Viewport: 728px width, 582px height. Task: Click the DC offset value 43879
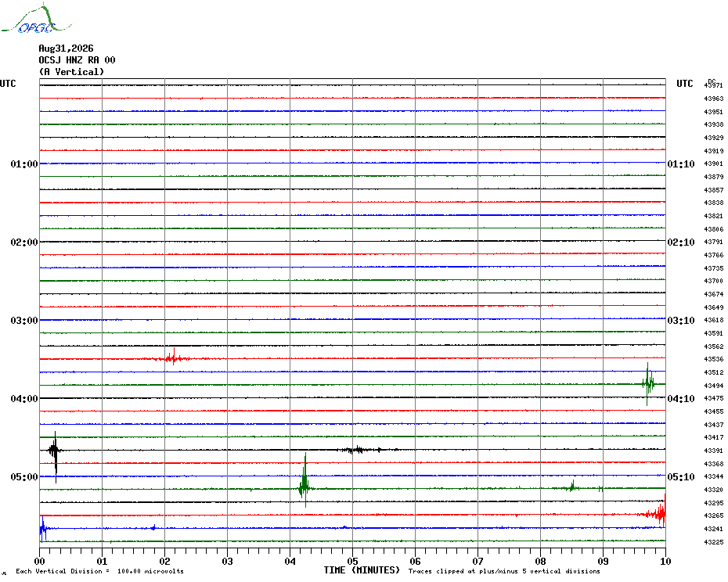click(714, 177)
